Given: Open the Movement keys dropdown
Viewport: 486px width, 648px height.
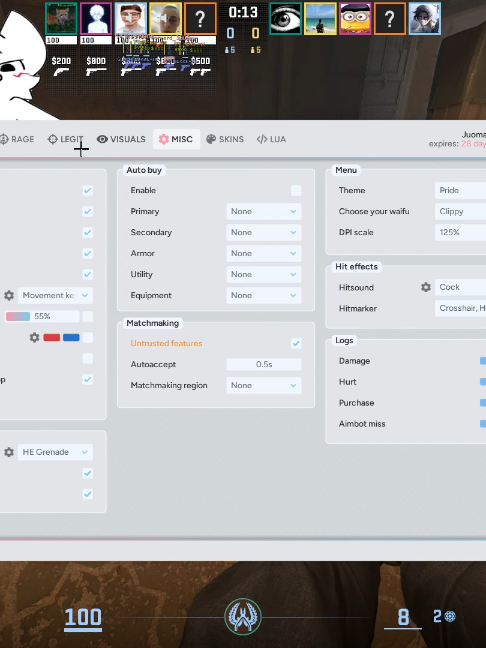Looking at the screenshot, I should [x=55, y=295].
